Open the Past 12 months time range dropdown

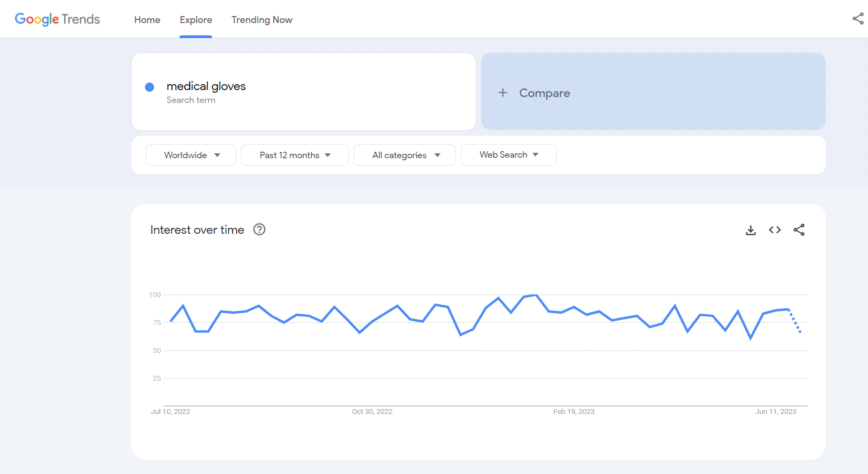pos(295,155)
